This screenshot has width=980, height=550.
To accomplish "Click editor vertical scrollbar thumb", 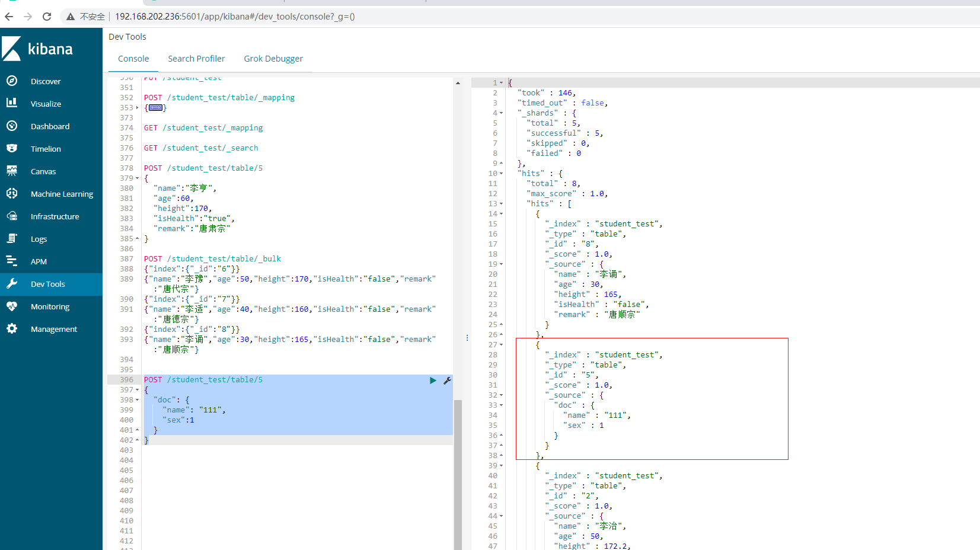I will [x=458, y=474].
